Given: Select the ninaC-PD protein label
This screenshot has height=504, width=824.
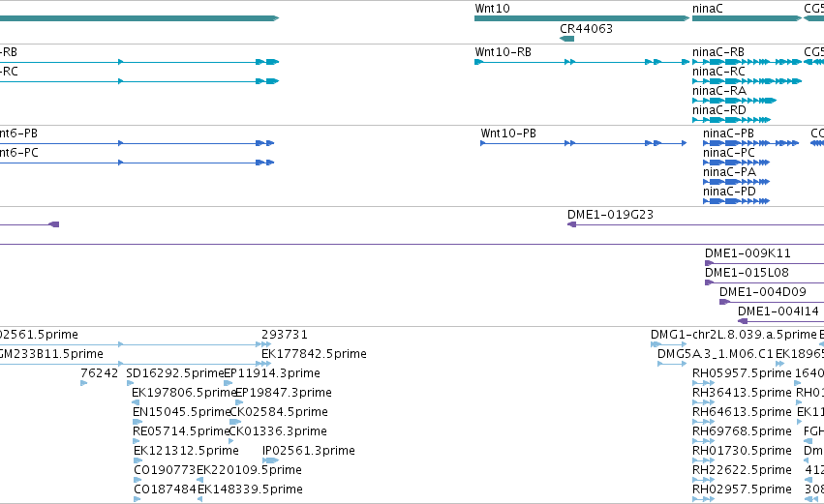Looking at the screenshot, I should pos(729,192).
